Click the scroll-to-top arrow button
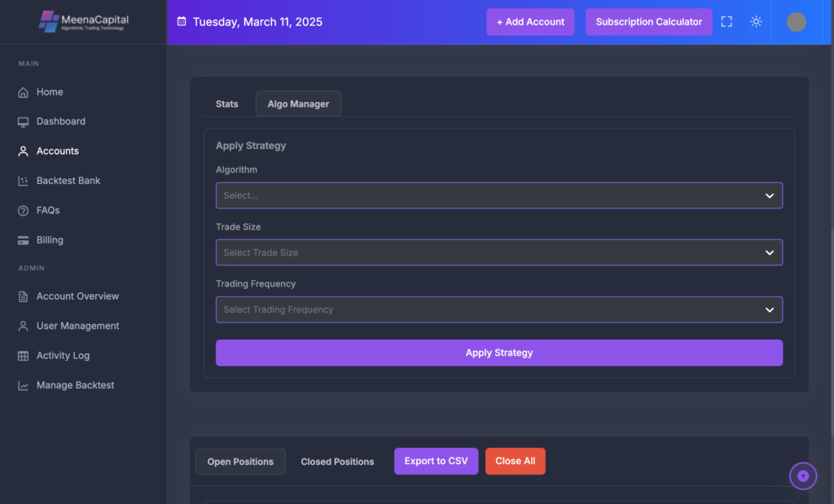 point(803,476)
